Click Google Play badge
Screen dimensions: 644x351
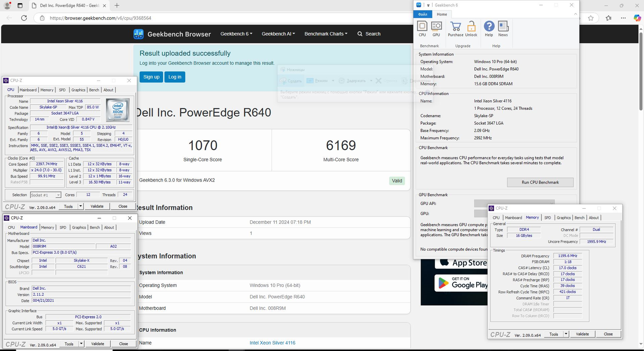pos(462,284)
